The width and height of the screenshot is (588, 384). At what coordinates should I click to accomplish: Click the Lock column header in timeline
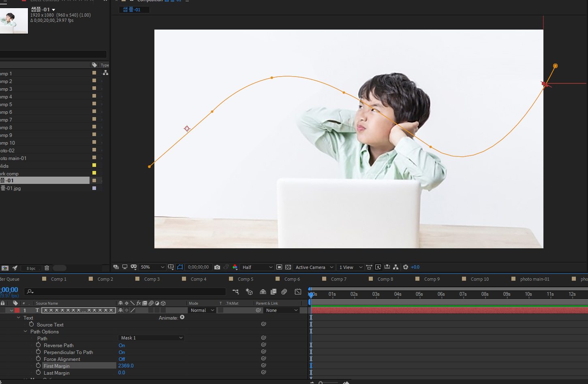(x=3, y=303)
